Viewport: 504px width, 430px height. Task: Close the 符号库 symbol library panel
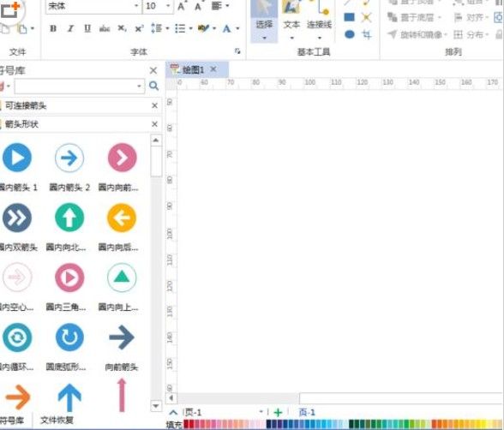153,70
